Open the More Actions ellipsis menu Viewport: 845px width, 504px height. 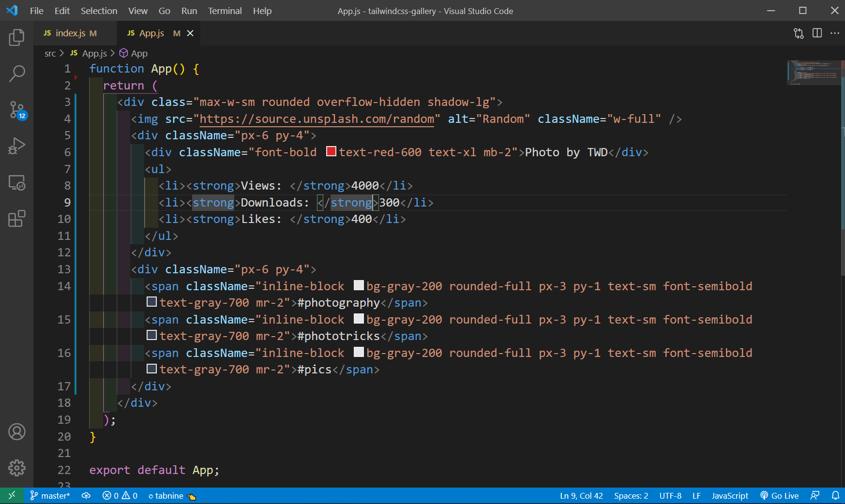pos(835,33)
